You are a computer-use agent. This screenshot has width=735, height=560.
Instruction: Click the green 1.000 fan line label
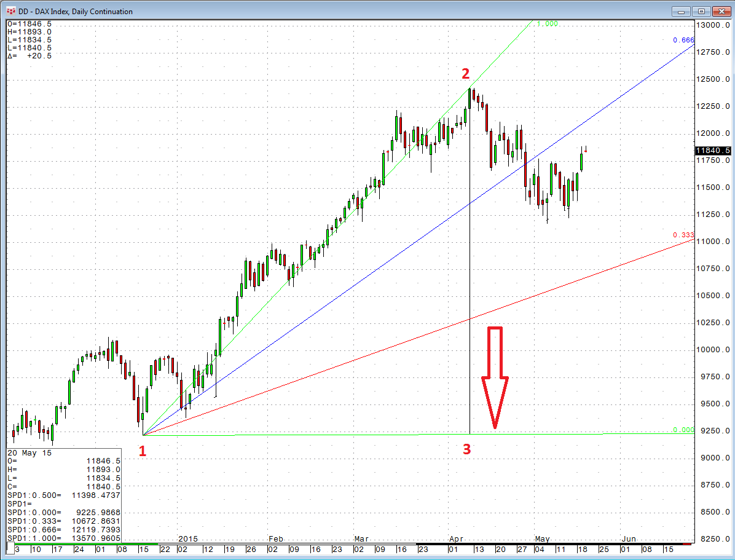coord(546,23)
